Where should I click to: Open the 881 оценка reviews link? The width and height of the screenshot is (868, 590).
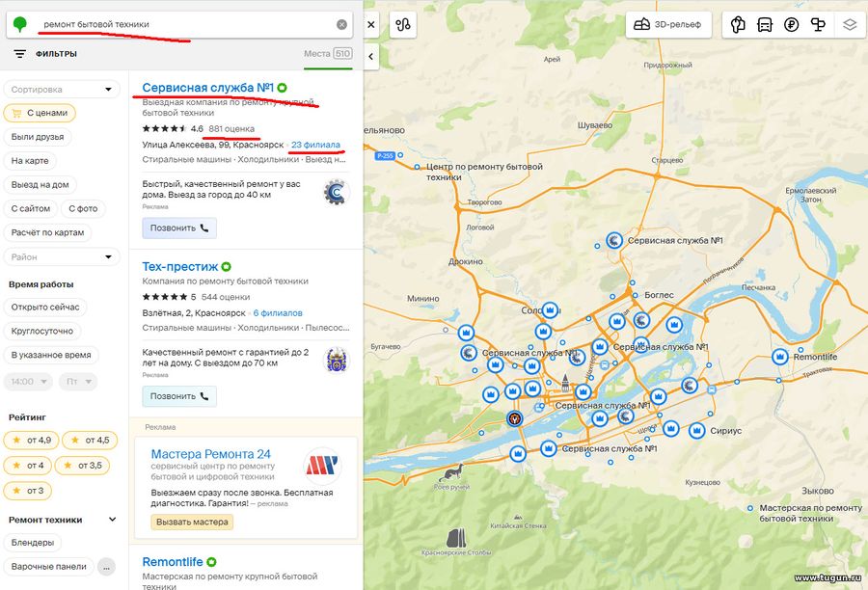tap(231, 129)
